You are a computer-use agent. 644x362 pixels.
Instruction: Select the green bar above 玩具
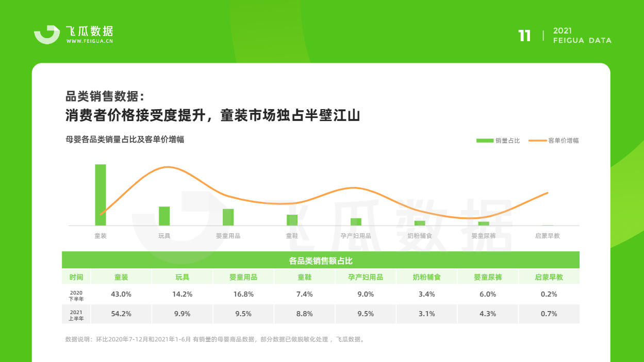[x=164, y=216]
